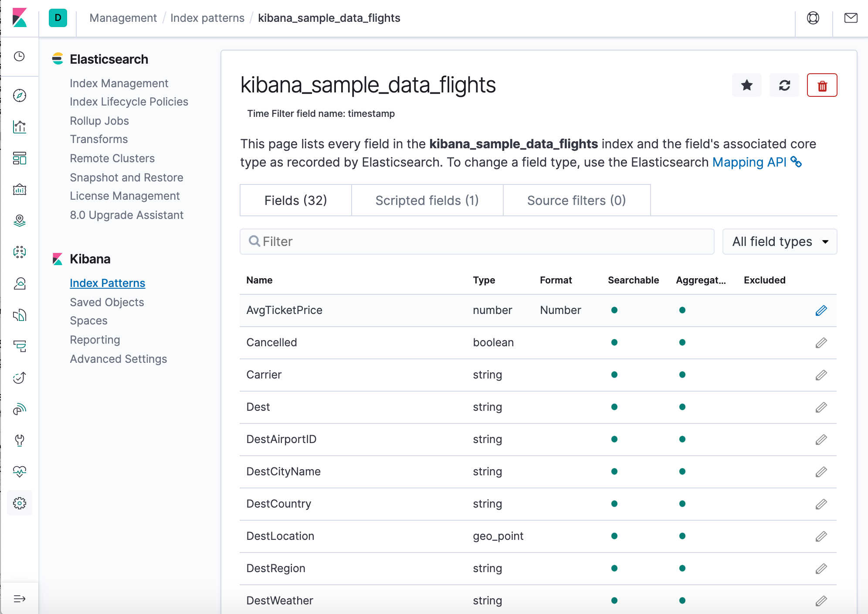Click the Kibana logo icon in sidebar

click(20, 17)
